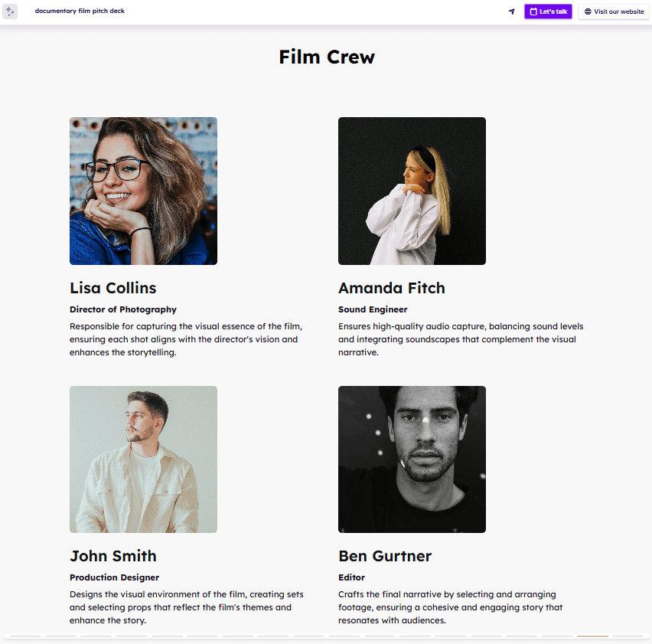Open the Visit our website link
Image resolution: width=652 pixels, height=644 pixels.
[x=614, y=11]
